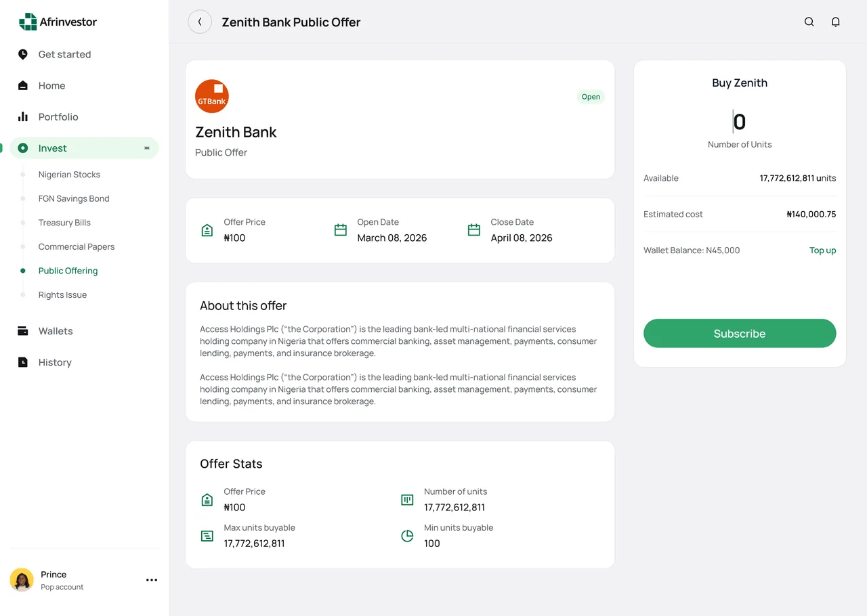Click the Close Date calendar icon

(x=474, y=230)
